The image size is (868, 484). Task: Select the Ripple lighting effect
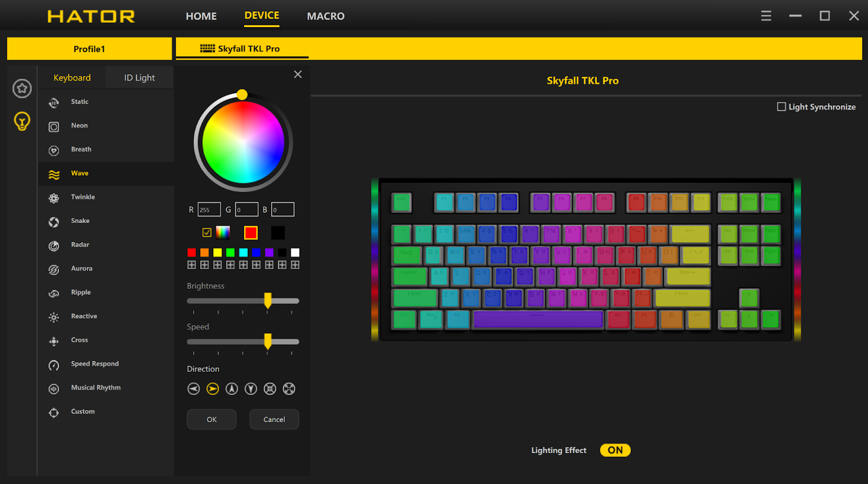click(106, 293)
